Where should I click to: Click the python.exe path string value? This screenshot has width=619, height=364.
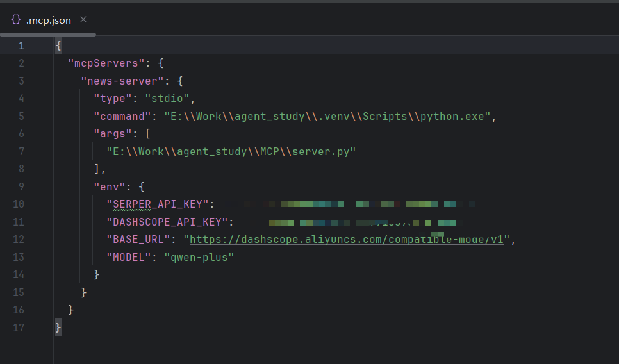pyautogui.click(x=327, y=116)
